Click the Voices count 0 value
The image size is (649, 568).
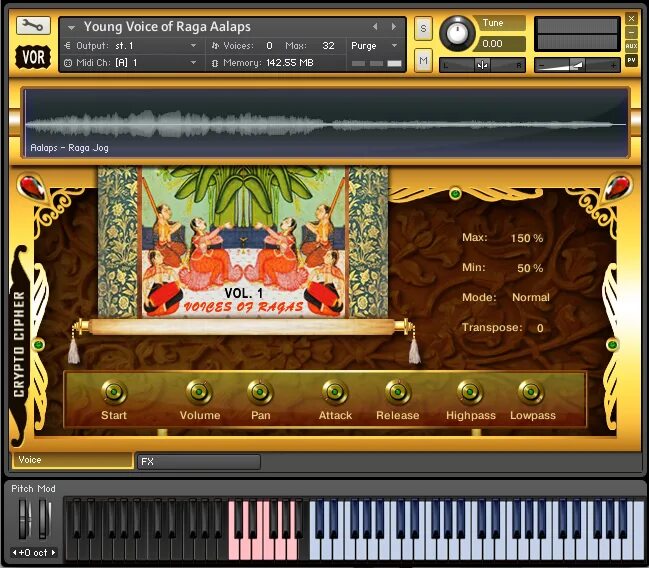pos(269,46)
